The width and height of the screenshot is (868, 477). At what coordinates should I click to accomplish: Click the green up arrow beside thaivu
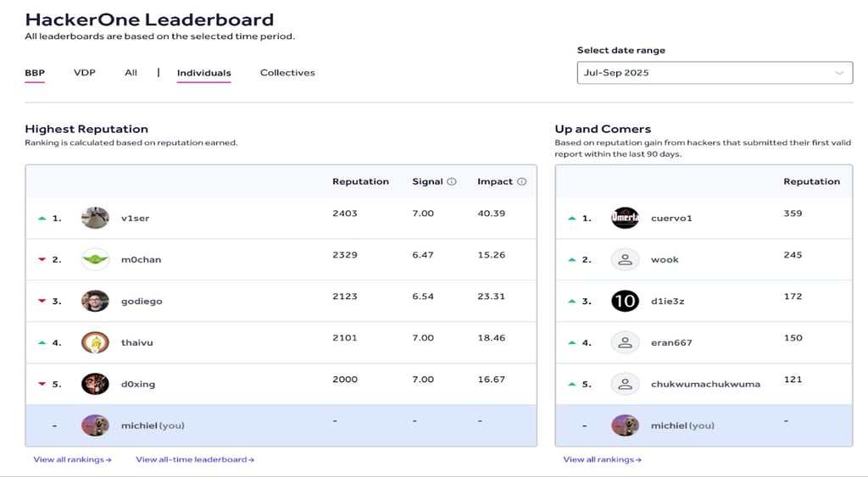42,342
